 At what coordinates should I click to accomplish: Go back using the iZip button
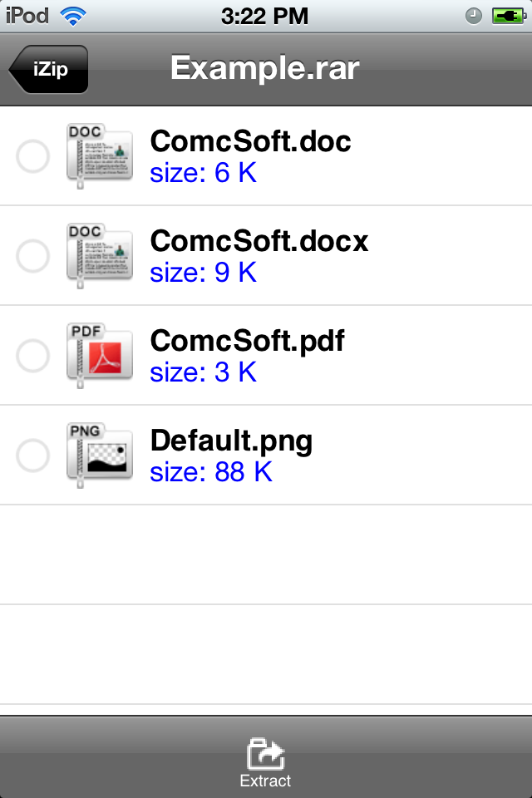pyautogui.click(x=48, y=69)
